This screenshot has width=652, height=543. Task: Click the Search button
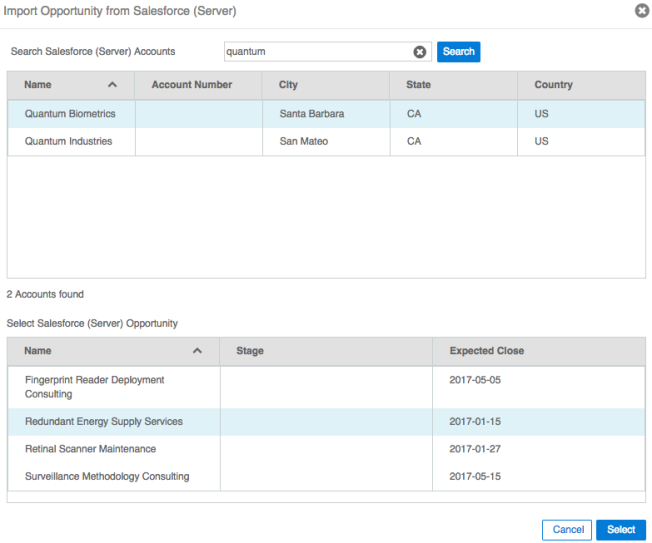click(x=459, y=52)
